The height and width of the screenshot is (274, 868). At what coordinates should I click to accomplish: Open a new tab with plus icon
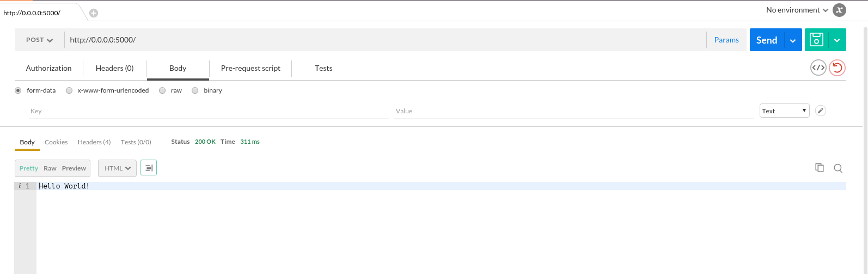94,13
